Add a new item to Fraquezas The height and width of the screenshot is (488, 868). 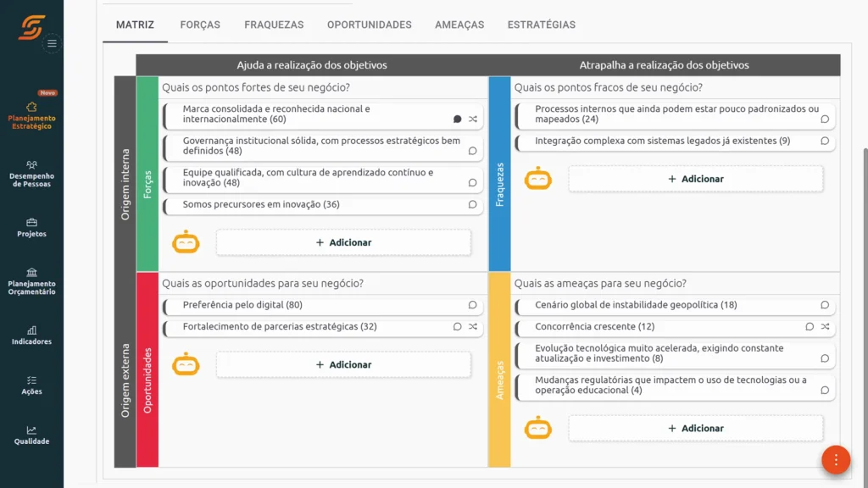(696, 179)
